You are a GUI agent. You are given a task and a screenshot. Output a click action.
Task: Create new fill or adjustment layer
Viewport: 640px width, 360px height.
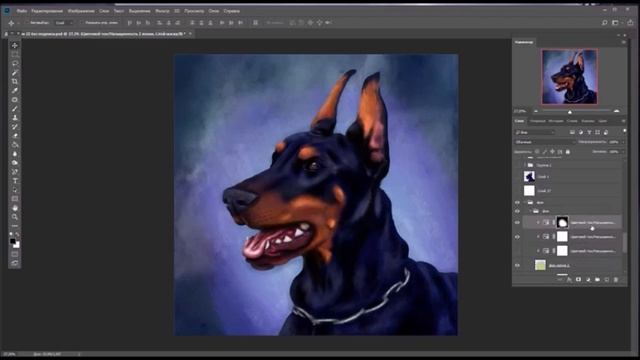click(588, 280)
